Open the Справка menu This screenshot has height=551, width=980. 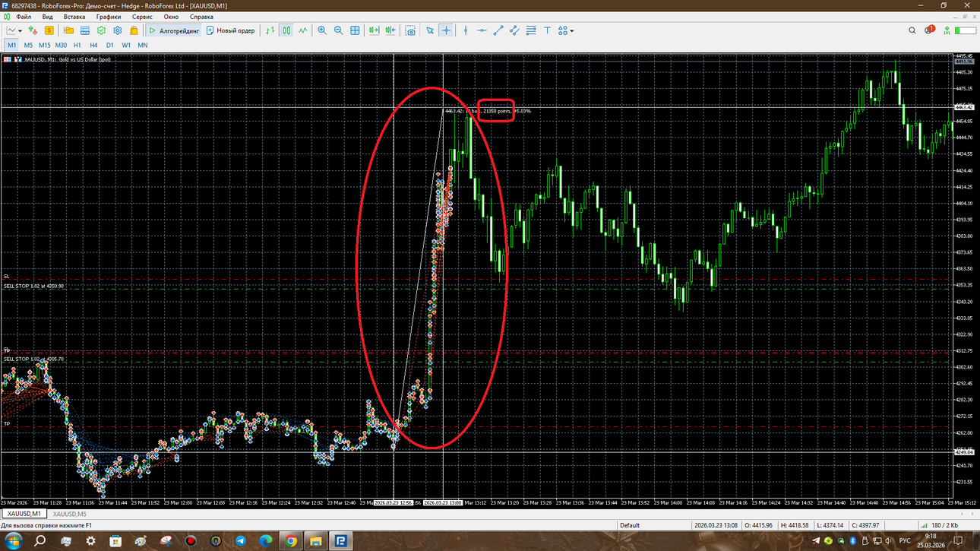point(201,16)
